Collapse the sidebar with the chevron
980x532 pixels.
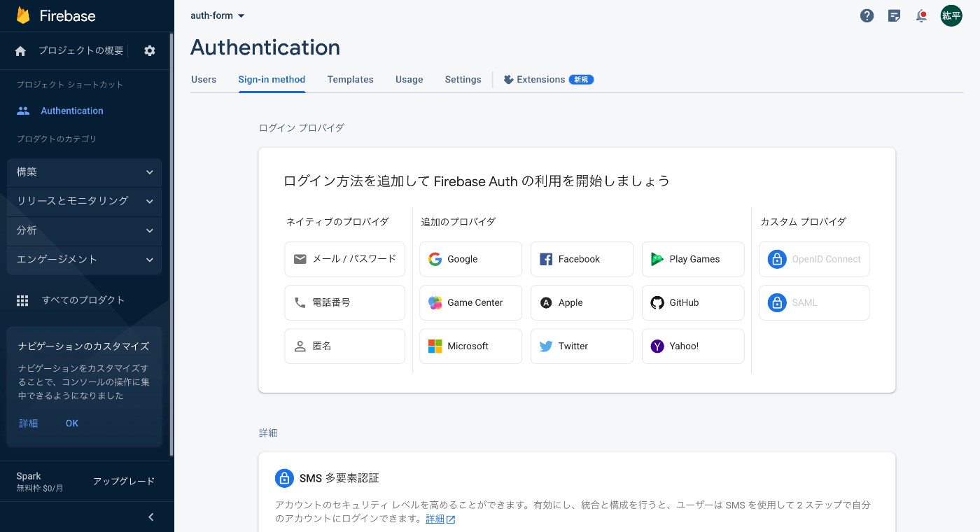click(x=151, y=517)
